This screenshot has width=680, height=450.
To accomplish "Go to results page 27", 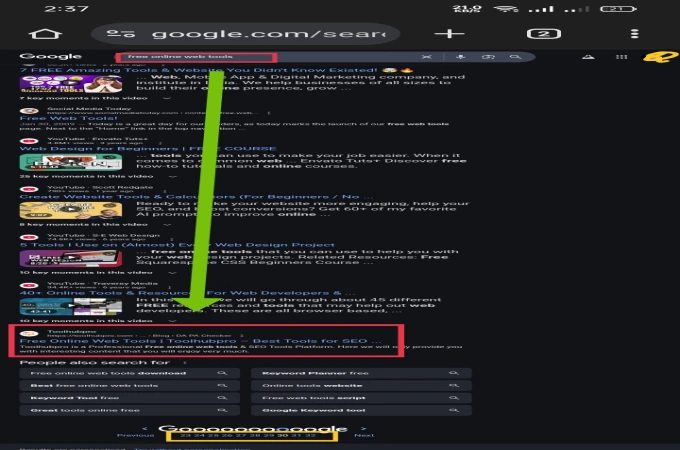I will click(x=241, y=435).
